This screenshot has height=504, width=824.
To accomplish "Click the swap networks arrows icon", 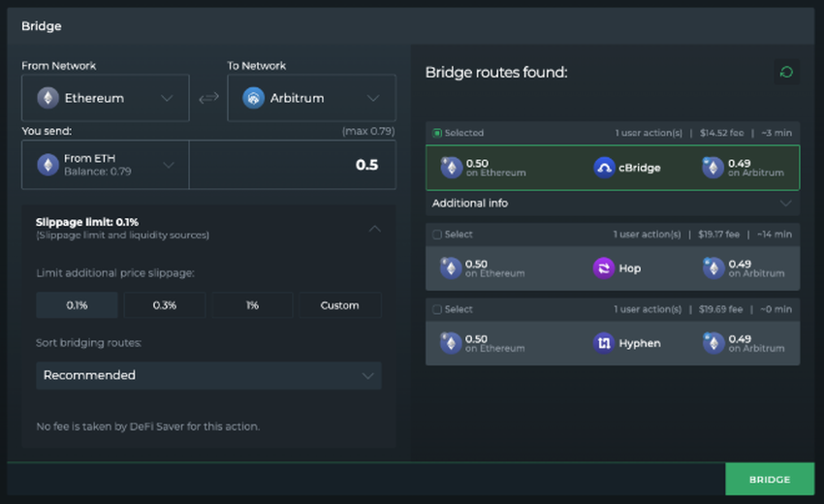I will (208, 98).
